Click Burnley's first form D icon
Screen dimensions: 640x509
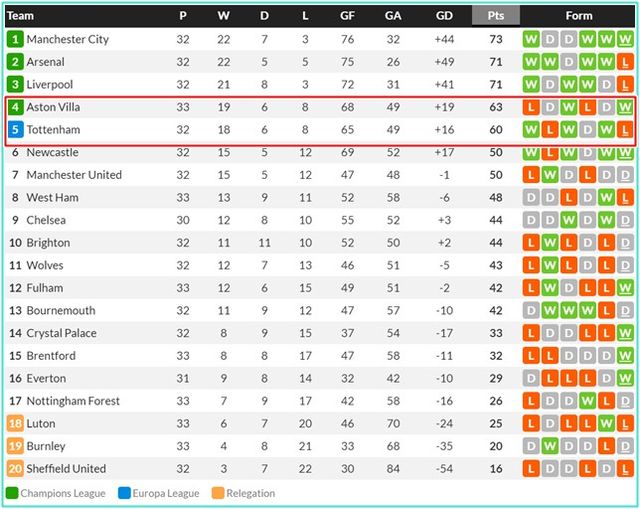530,446
